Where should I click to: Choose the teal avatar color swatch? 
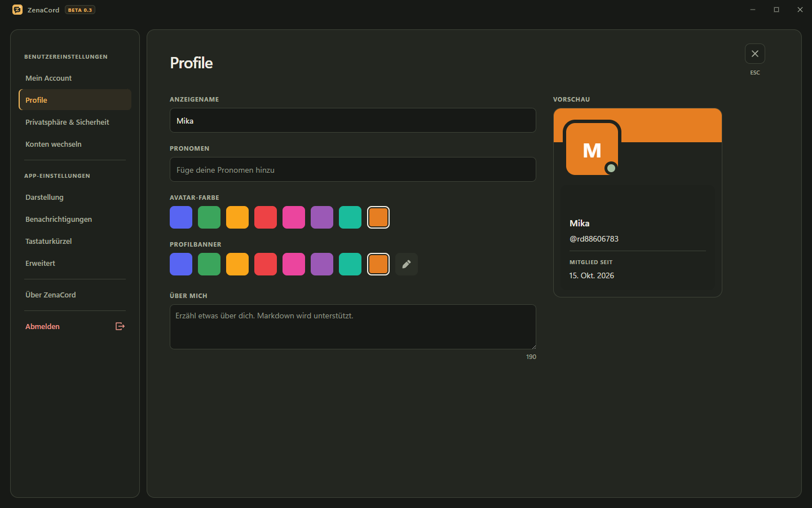[350, 217]
